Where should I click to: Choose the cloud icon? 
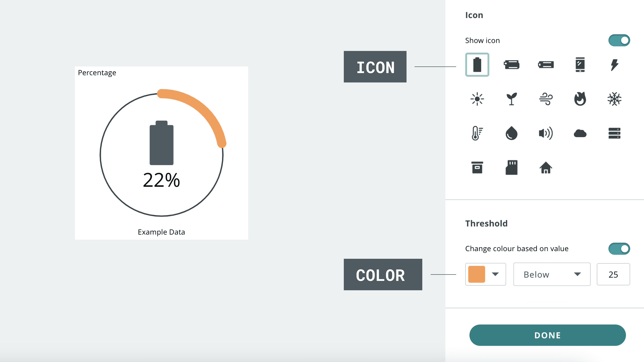[580, 133]
